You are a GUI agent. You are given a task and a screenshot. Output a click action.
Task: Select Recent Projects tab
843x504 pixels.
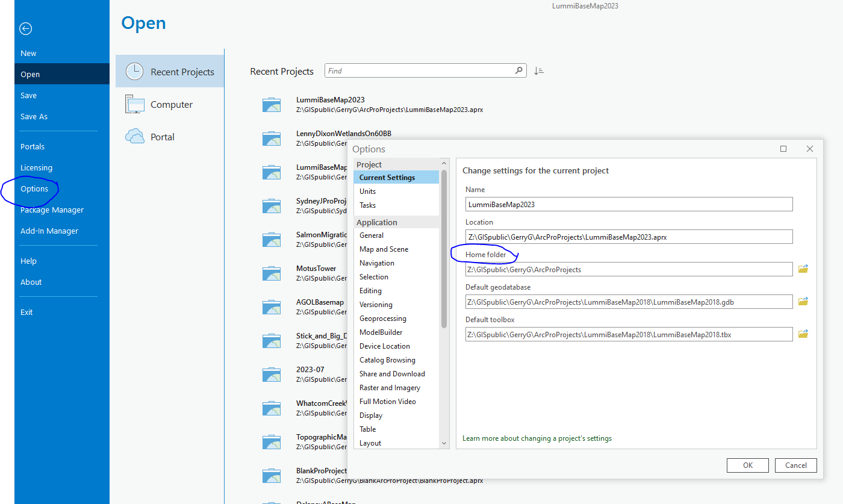click(x=170, y=72)
